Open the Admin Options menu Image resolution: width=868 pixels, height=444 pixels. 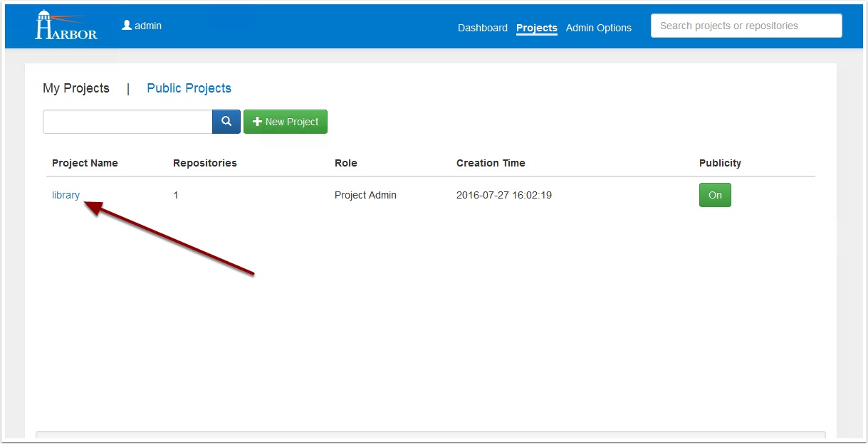tap(599, 28)
